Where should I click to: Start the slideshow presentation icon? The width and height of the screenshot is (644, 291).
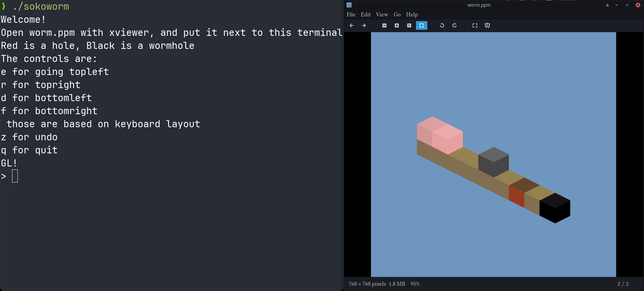[x=487, y=25]
